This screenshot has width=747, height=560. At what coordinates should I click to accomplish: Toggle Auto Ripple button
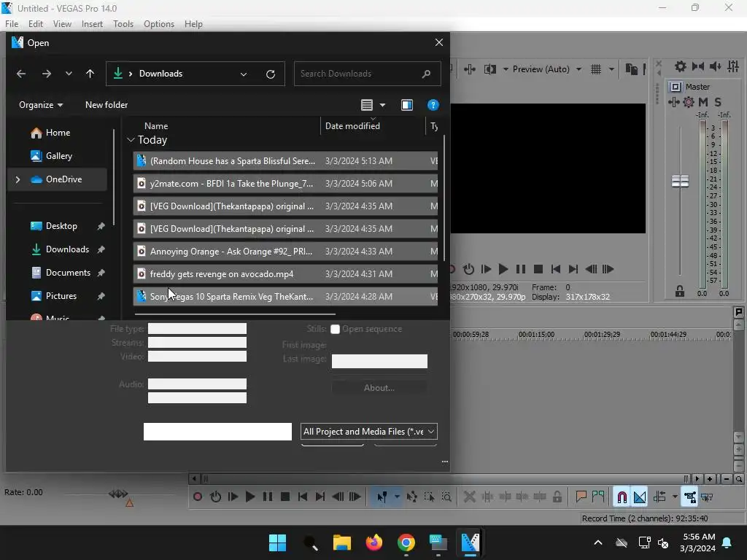(659, 497)
